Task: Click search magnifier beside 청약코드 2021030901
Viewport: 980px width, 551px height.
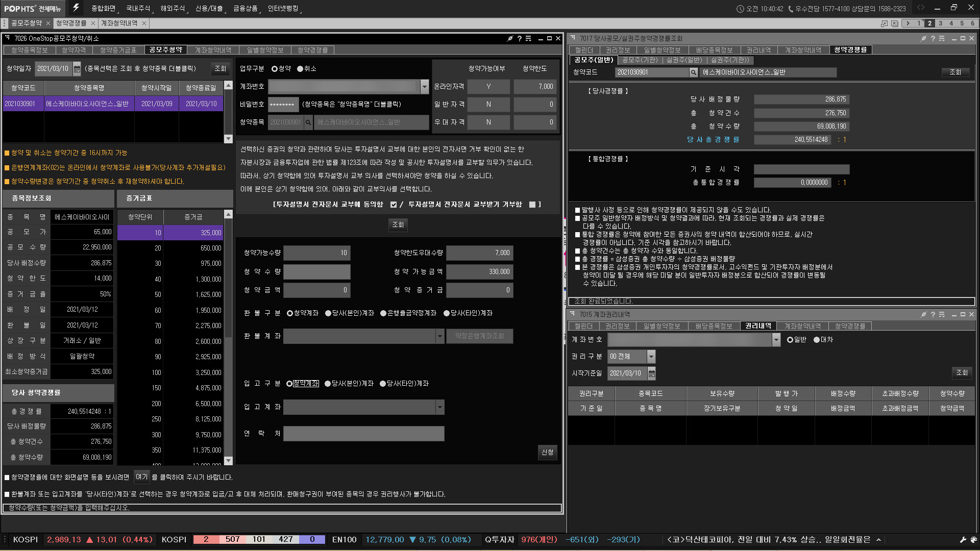Action: tap(693, 72)
